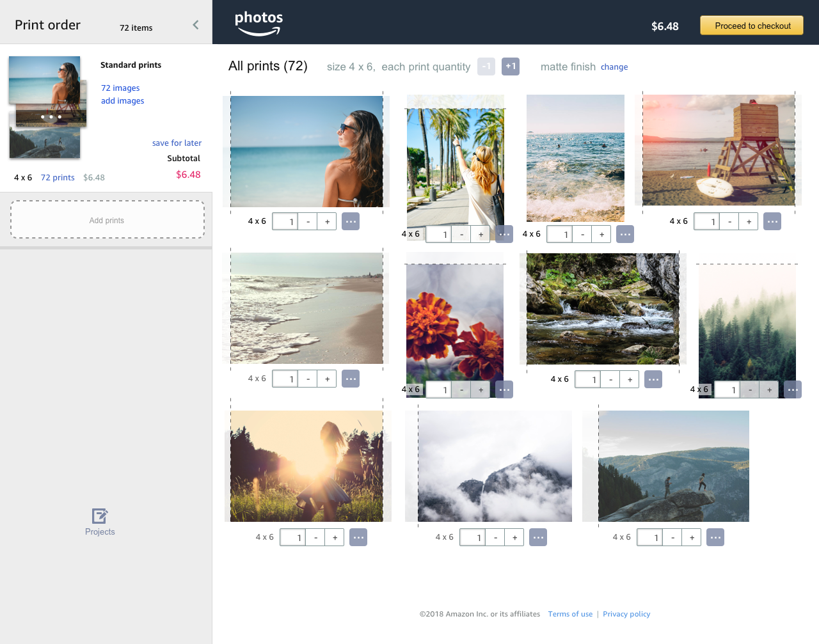Edit quantity field of sea swimmers photo
Image resolution: width=819 pixels, height=644 pixels.
click(x=560, y=235)
